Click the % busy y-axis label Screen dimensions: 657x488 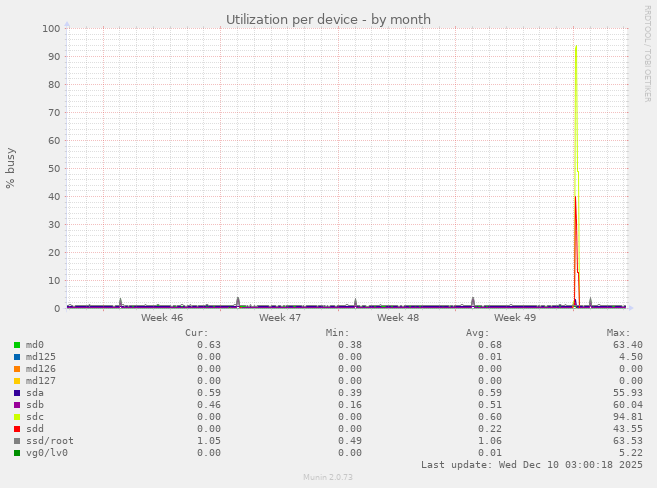10,168
